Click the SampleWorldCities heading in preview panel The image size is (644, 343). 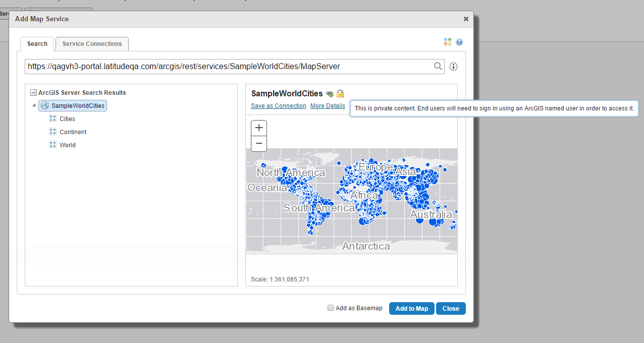(x=287, y=93)
